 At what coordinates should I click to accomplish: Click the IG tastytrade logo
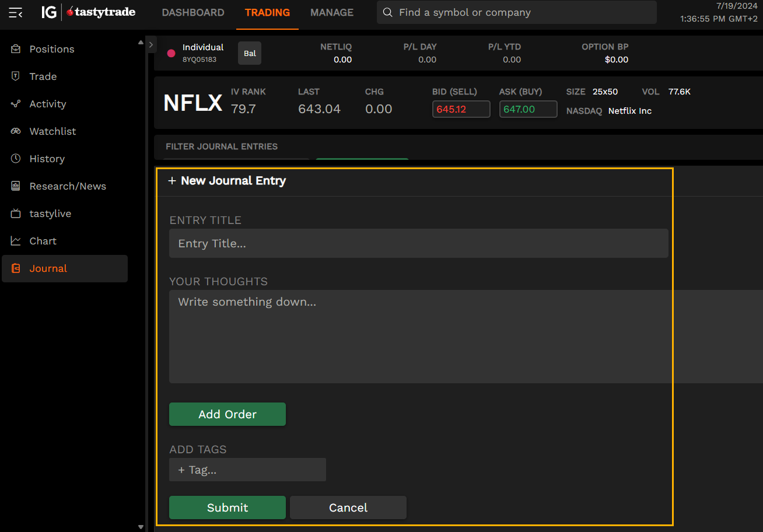tap(88, 12)
